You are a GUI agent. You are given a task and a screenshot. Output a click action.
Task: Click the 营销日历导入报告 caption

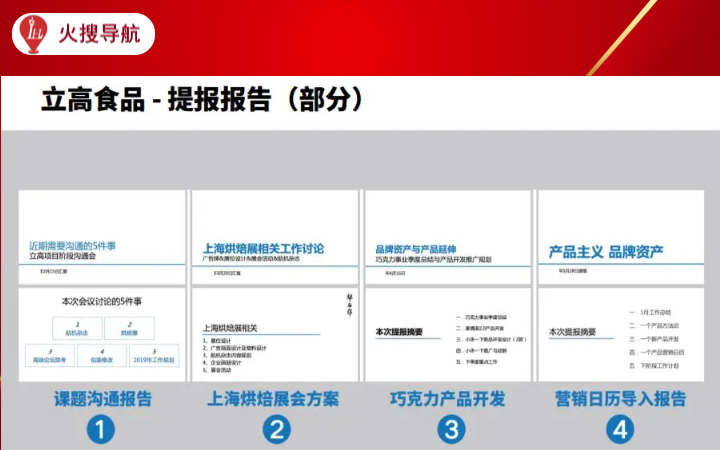coord(620,399)
